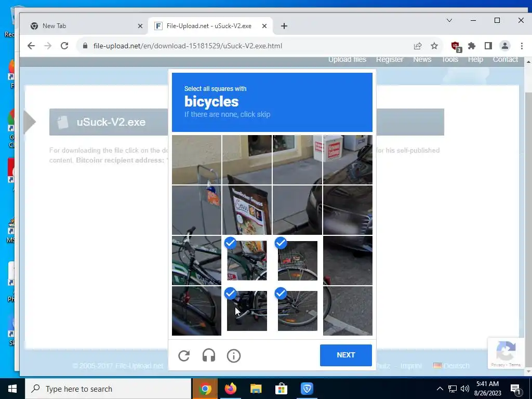Click the Windows taskbar search box
Viewport: 532px width, 399px height.
tap(108, 389)
